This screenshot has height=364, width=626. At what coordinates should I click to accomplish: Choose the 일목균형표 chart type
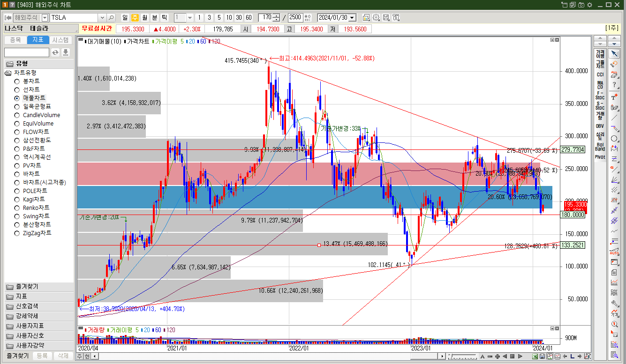(x=17, y=106)
